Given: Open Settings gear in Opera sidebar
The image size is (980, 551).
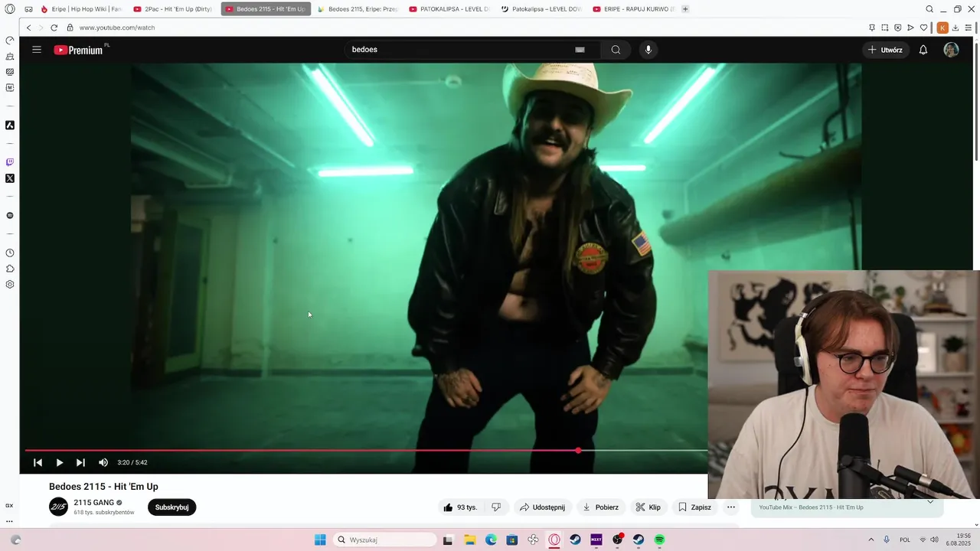Looking at the screenshot, I should (10, 285).
